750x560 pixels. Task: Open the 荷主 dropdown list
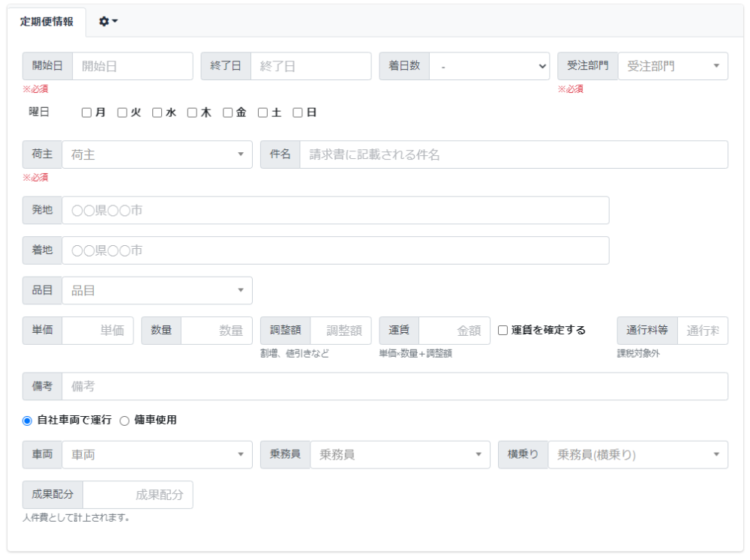[157, 154]
